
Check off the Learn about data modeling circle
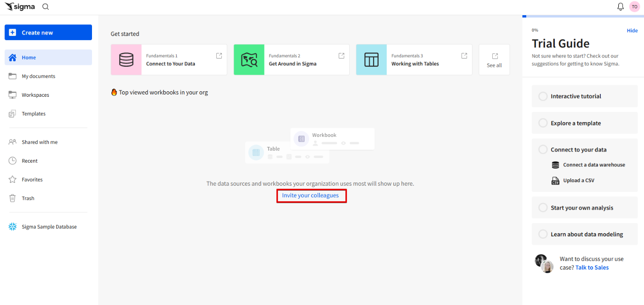tap(543, 234)
